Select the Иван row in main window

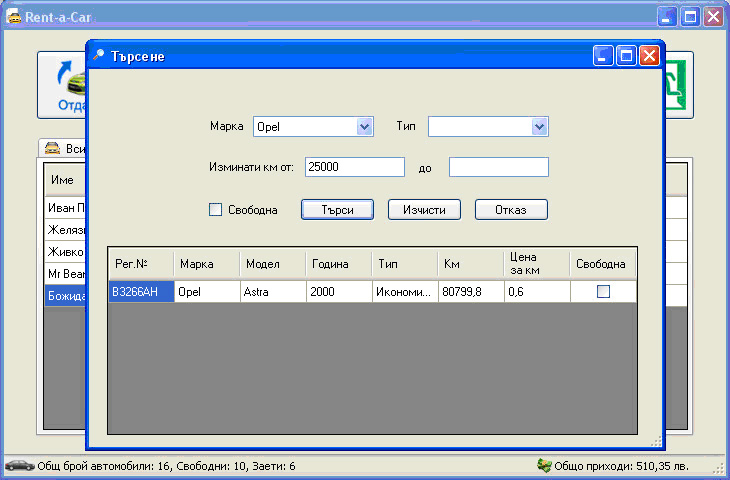click(x=66, y=208)
